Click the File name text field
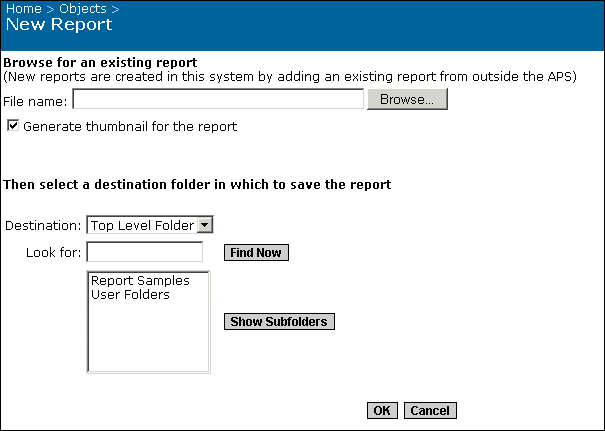The height and width of the screenshot is (431, 605). coord(217,100)
